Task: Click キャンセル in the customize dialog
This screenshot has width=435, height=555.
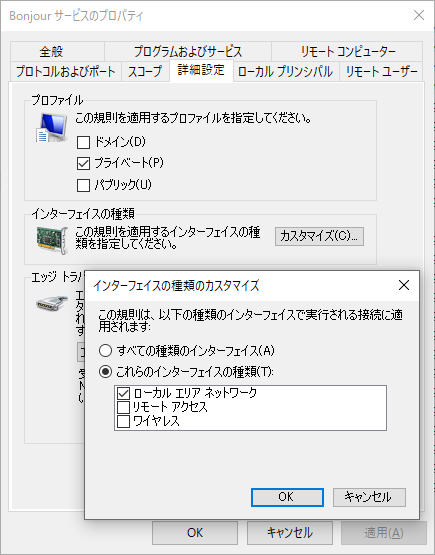Action: point(369,497)
